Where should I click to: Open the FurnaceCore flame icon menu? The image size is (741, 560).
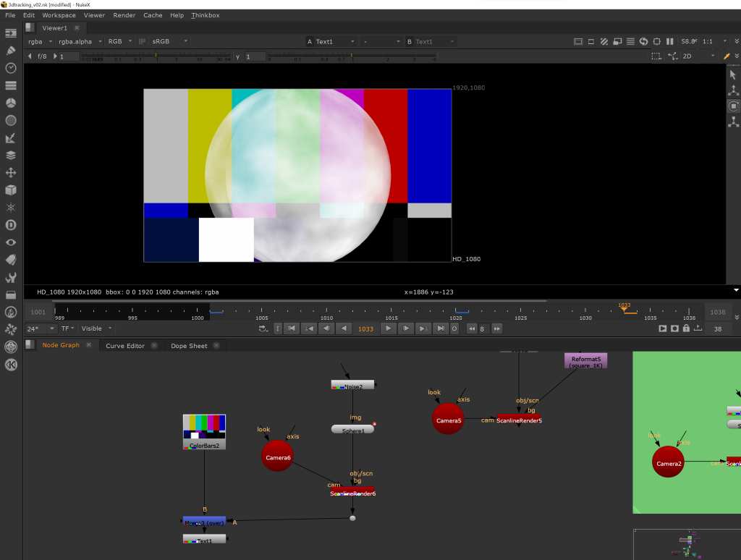pyautogui.click(x=11, y=313)
